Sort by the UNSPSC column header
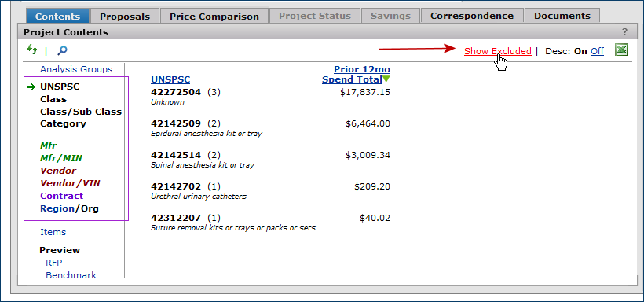The image size is (644, 302). [x=170, y=79]
